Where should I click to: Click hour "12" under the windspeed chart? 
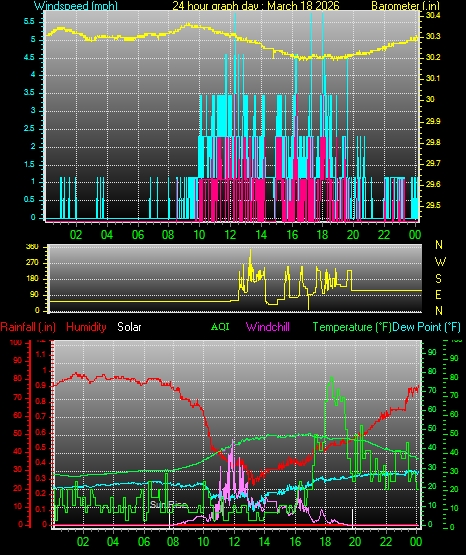click(x=230, y=235)
